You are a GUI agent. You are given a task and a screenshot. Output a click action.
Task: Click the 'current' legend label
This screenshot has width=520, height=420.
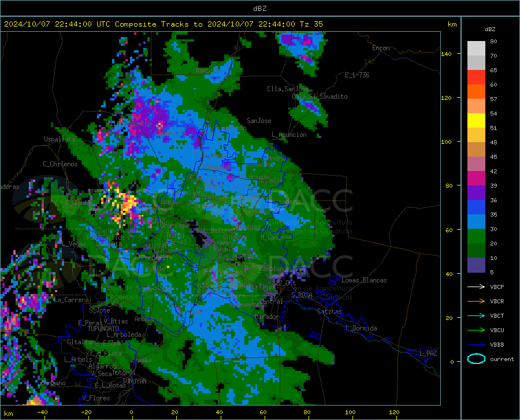pos(502,359)
